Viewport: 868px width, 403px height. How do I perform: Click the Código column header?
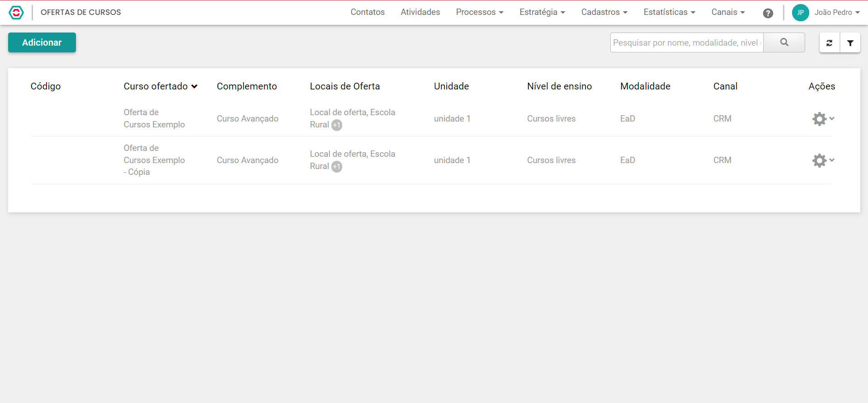pos(46,86)
